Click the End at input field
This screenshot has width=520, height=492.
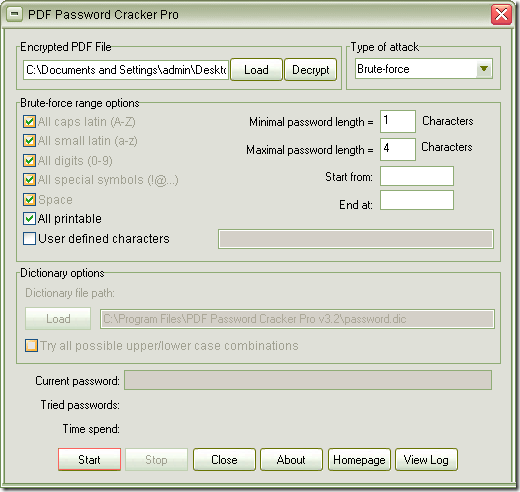[x=417, y=200]
